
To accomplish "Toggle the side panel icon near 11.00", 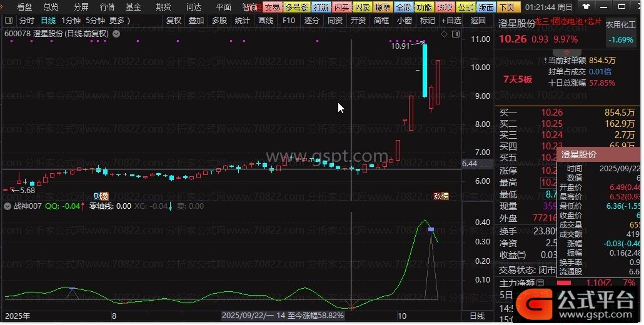I will coord(455,34).
